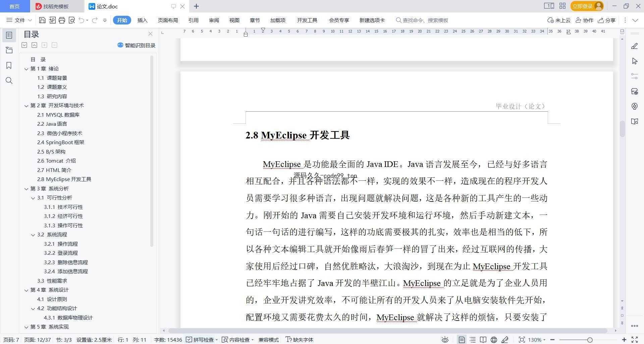Viewport: 644px width, 344px height.
Task: Open 内容检查 dropdown in status bar
Action: 237,340
